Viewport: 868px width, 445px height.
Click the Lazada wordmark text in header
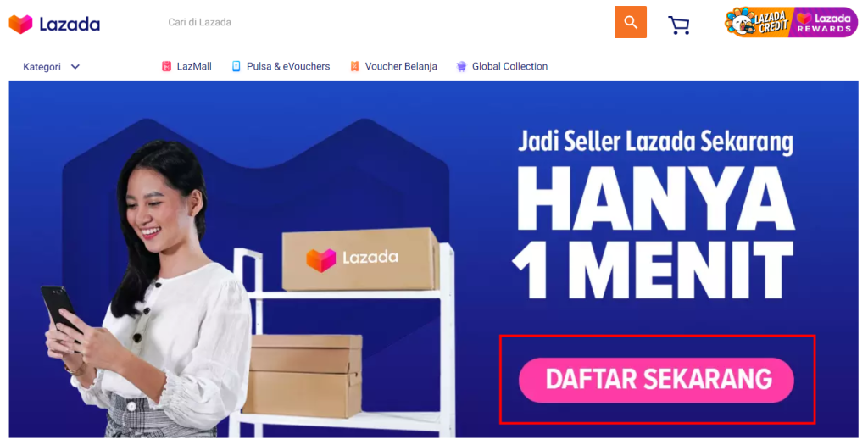pos(70,25)
